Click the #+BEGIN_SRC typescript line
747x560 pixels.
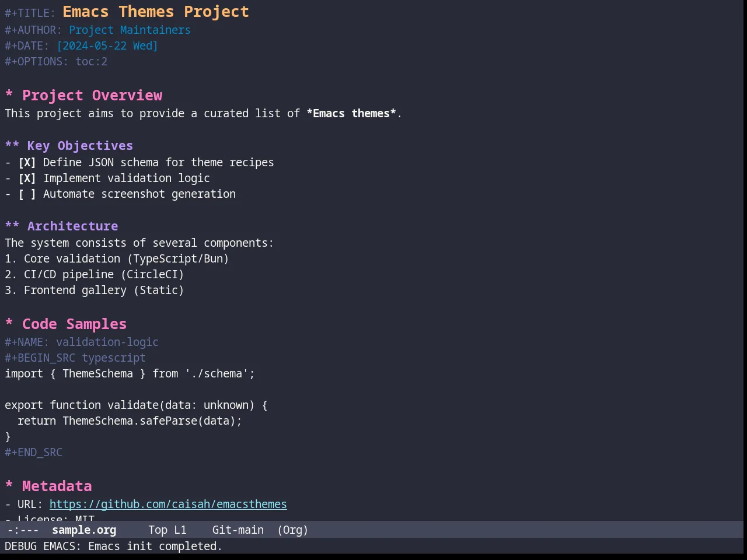[75, 358]
